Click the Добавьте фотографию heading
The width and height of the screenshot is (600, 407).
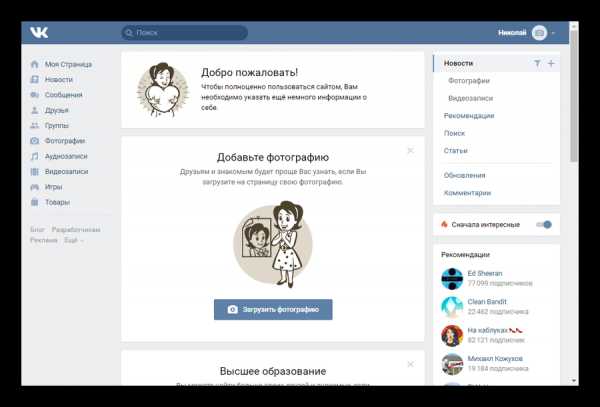point(273,157)
